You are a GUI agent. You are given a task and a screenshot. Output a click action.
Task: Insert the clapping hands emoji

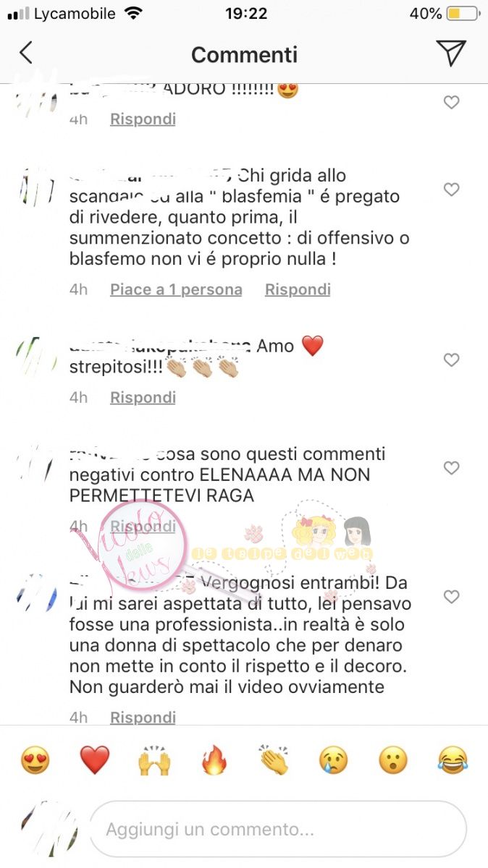coord(274,760)
